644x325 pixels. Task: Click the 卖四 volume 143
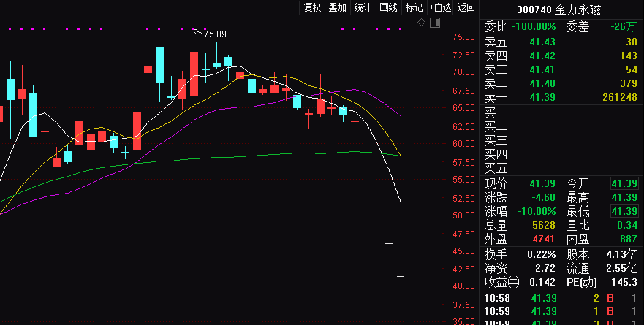[629, 56]
